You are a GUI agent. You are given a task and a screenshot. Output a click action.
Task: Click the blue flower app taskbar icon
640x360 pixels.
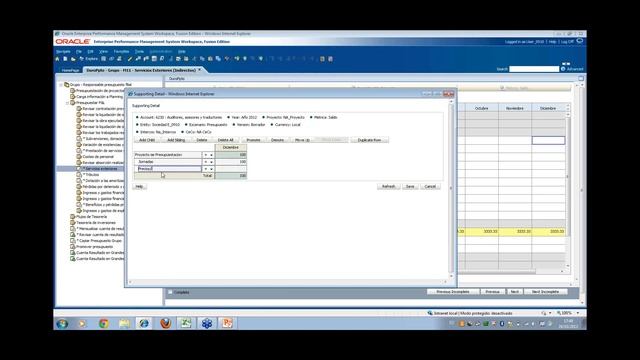coord(207,323)
